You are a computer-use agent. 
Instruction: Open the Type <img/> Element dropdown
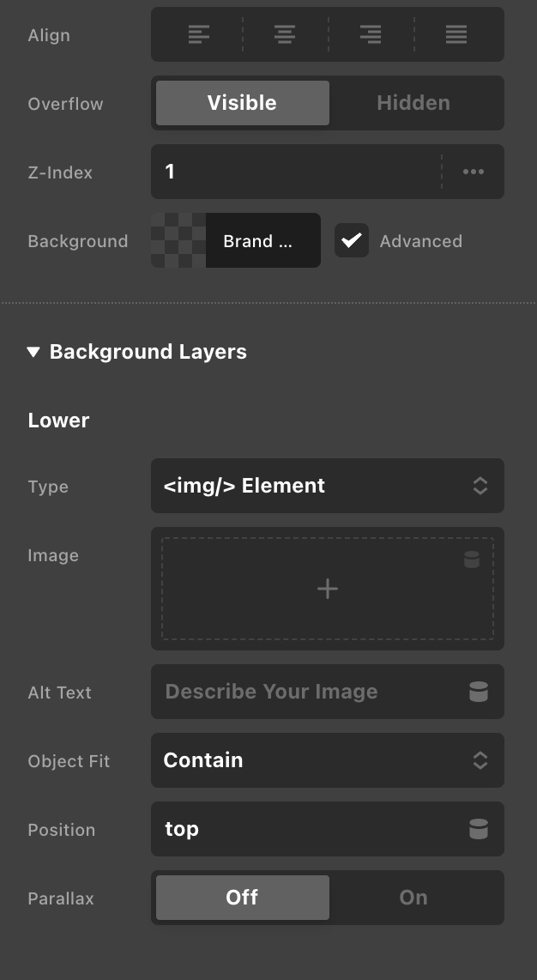[327, 486]
